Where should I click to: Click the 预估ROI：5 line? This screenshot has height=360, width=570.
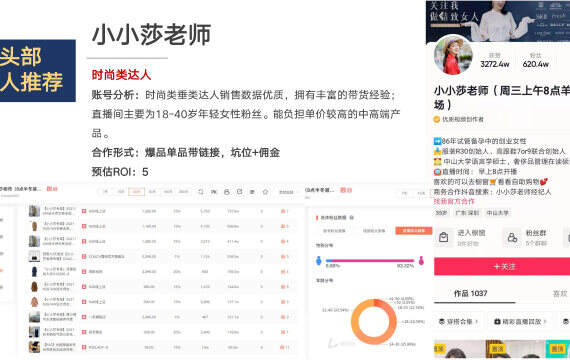click(120, 172)
